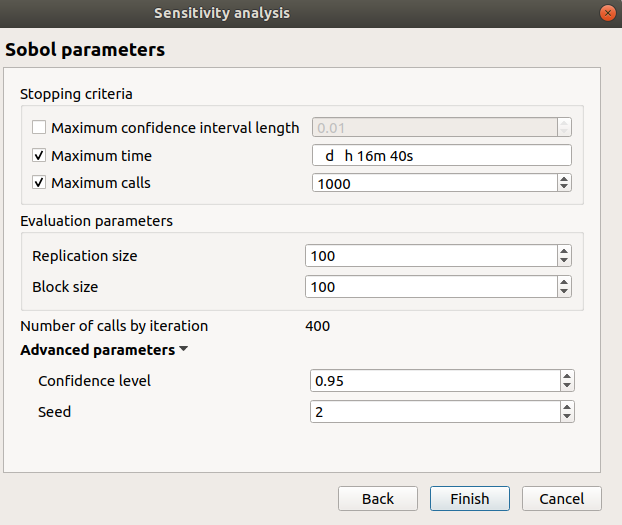Decrease Maximum calls with down arrow
Screen dimensions: 622x525
click(x=564, y=188)
